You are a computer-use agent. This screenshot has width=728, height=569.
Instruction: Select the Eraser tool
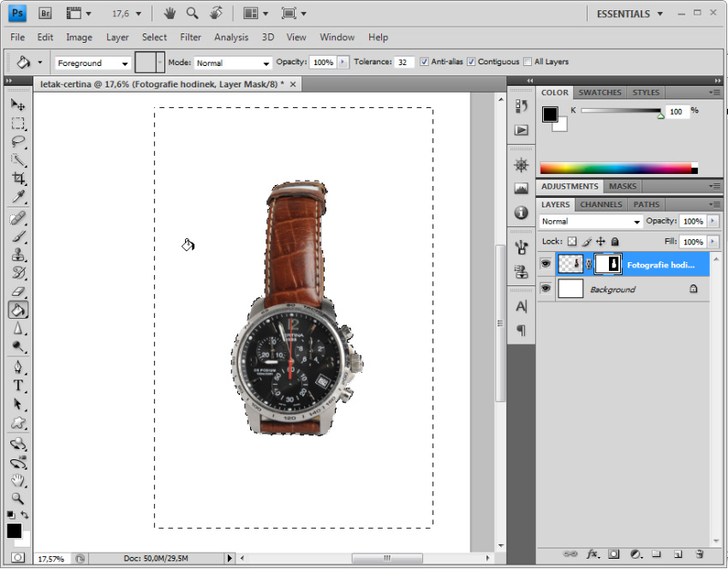click(18, 291)
